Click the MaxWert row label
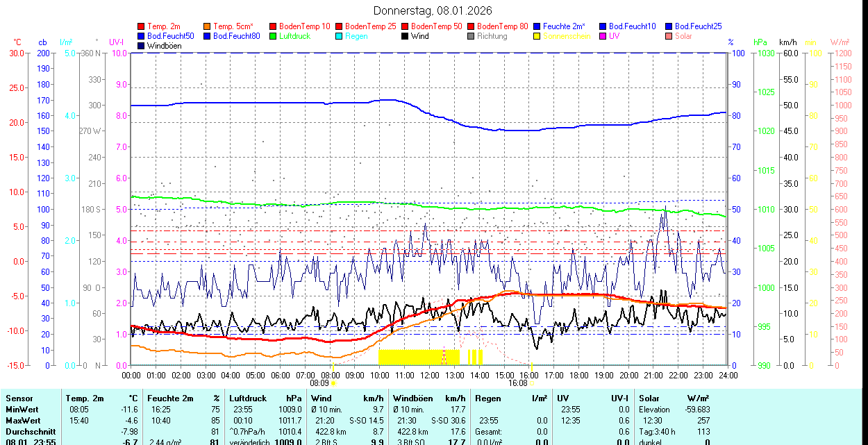 coord(23,421)
